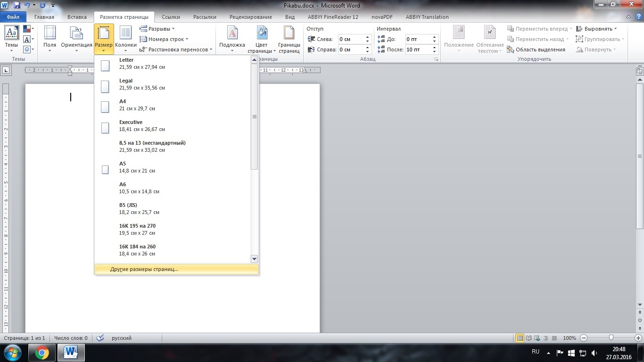644x362 pixels.
Task: Open the Подложка watermark icon
Action: pyautogui.click(x=232, y=34)
